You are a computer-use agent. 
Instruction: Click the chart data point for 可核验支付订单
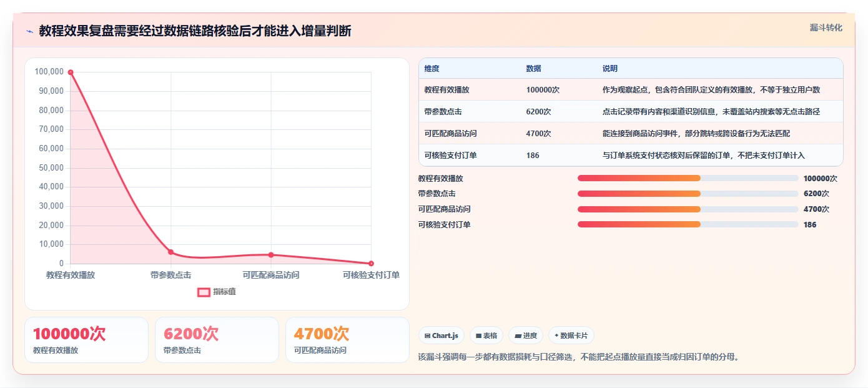[x=371, y=264]
